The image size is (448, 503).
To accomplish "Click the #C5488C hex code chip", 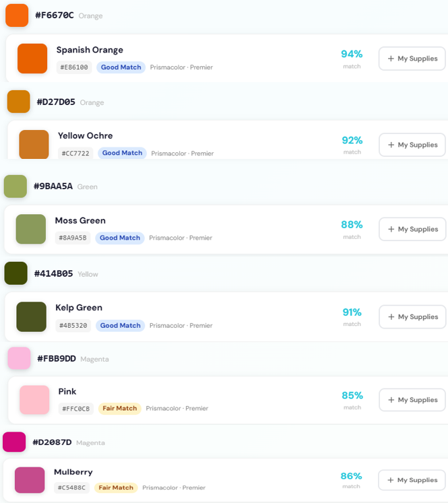I will pos(72,488).
